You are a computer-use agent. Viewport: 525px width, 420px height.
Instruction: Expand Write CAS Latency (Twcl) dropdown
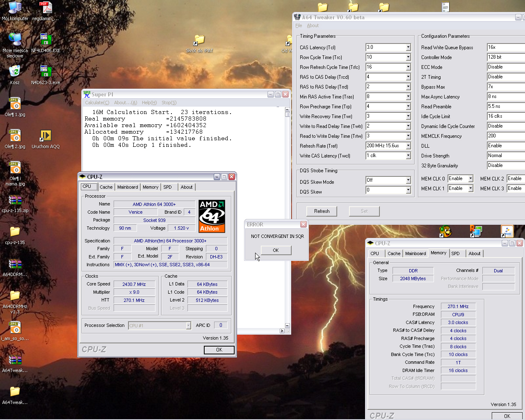click(x=408, y=155)
